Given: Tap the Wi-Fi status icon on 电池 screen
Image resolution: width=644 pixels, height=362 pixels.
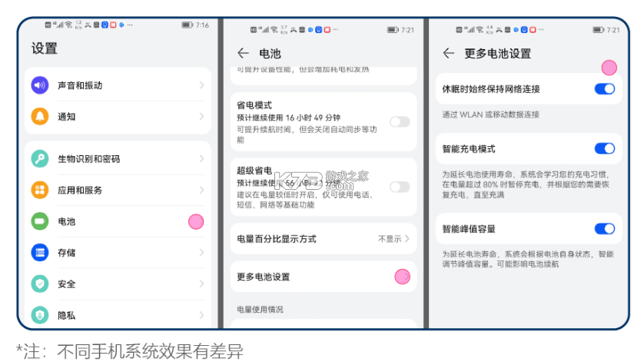Looking at the screenshot, I should pos(274,29).
